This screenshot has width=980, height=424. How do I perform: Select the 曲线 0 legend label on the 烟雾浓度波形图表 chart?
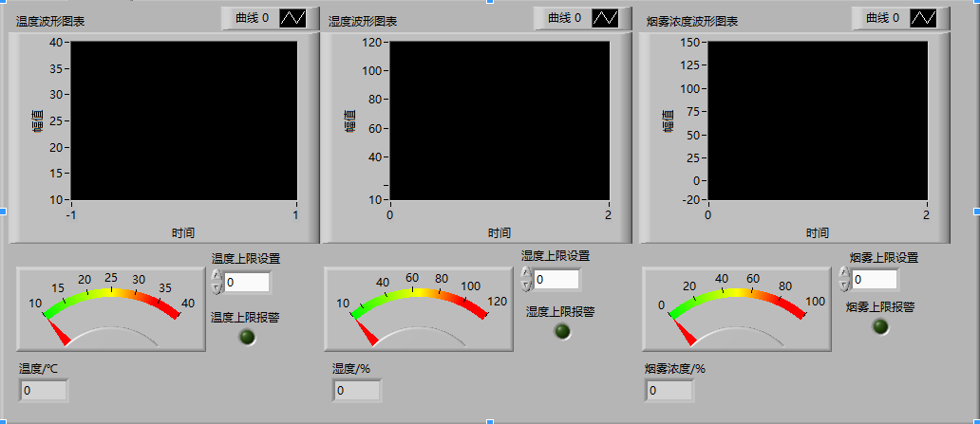[882, 18]
